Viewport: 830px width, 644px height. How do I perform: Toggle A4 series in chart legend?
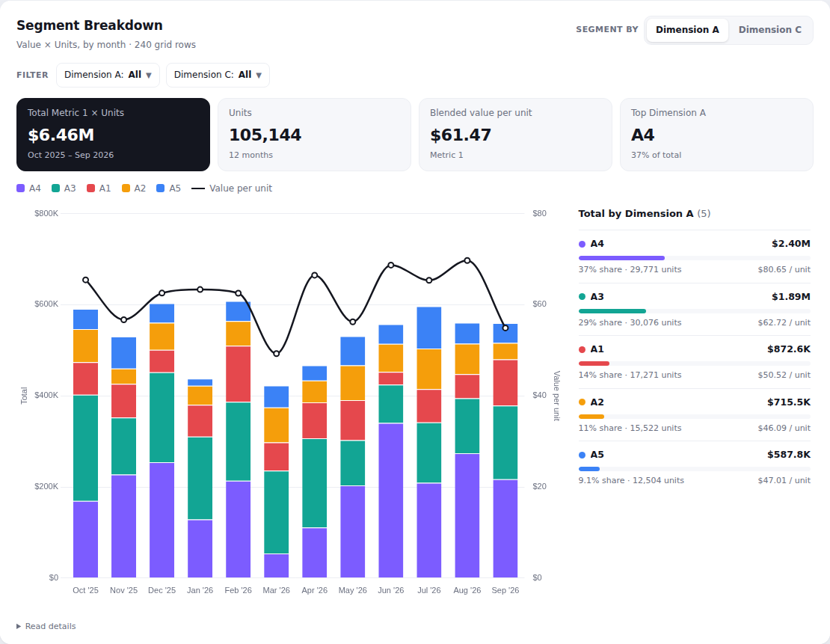point(28,188)
